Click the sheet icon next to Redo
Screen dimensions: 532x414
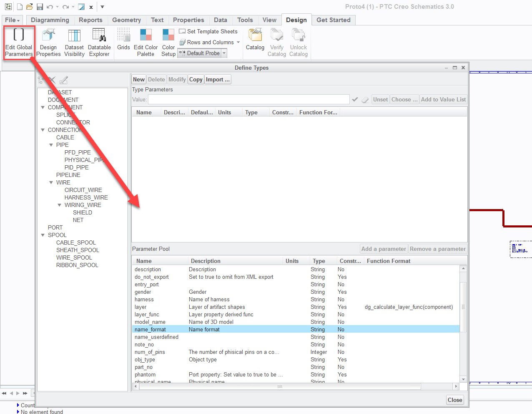[82, 7]
